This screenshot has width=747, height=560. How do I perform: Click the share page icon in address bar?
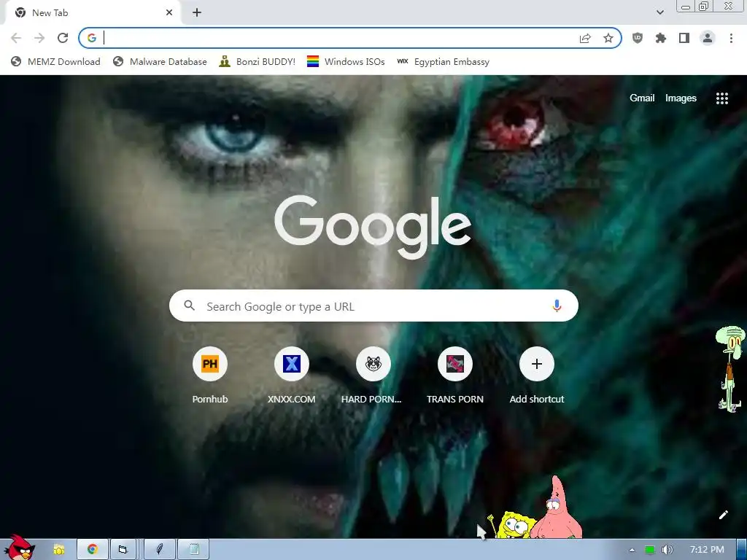pos(585,39)
